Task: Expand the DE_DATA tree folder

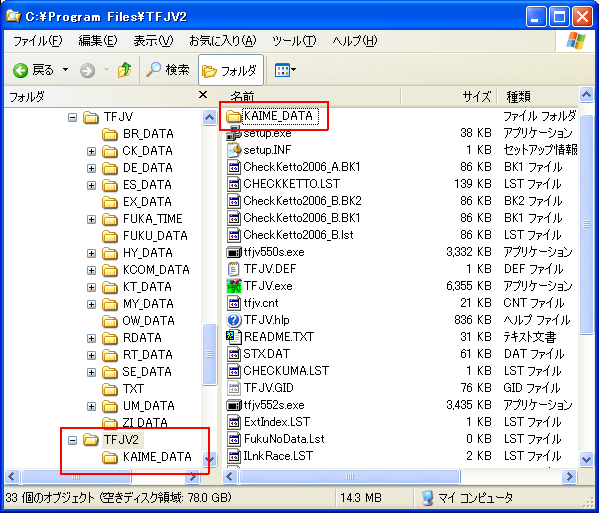Action: pyautogui.click(x=91, y=168)
